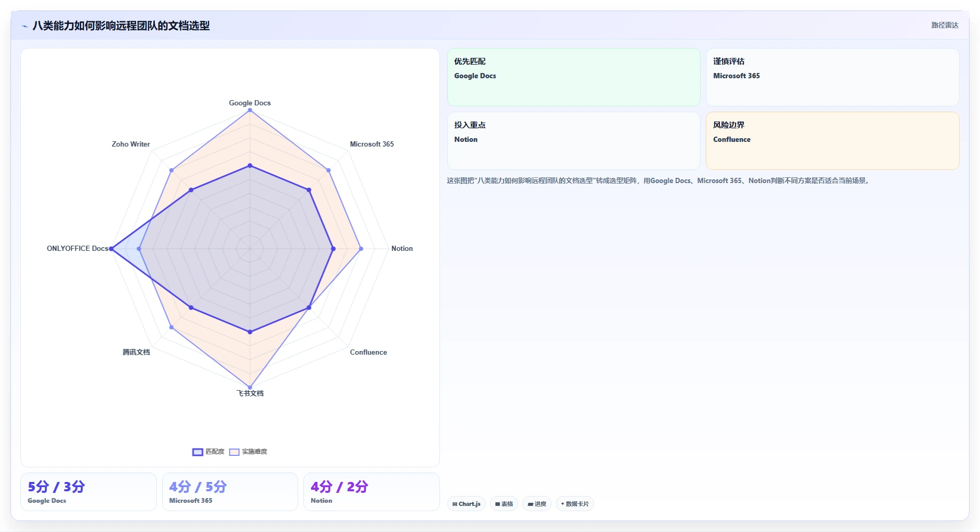Click the 腾讯文档 radar axis label

pyautogui.click(x=136, y=352)
